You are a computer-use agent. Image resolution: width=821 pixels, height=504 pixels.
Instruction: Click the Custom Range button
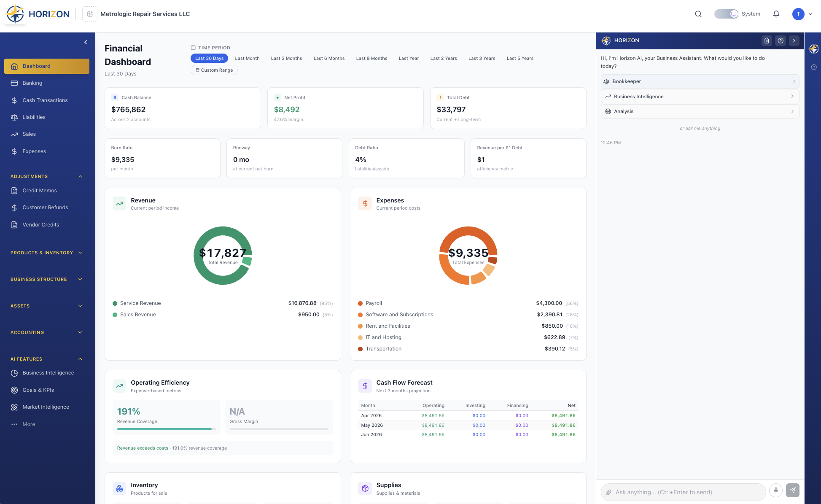coord(214,70)
